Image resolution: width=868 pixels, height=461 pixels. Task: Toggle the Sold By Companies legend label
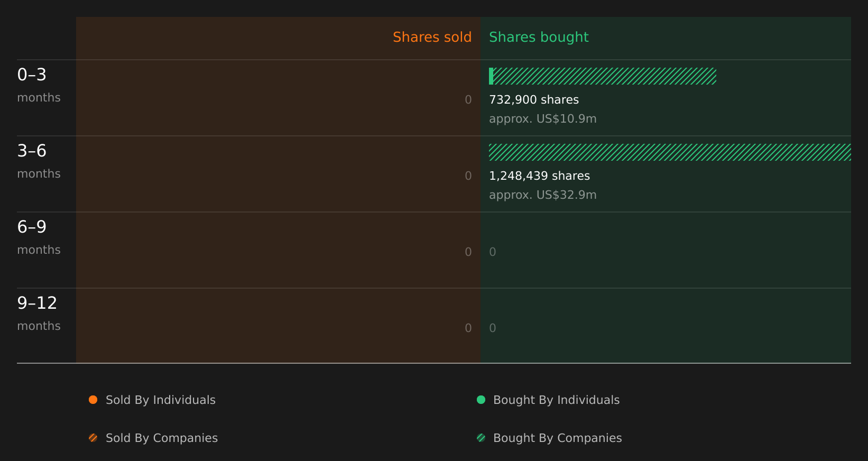pos(162,438)
